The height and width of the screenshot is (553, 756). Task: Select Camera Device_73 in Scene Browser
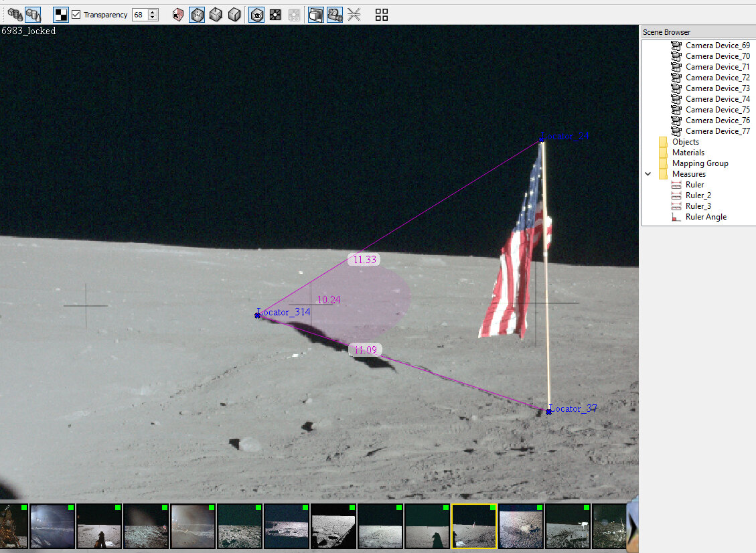[x=717, y=88]
